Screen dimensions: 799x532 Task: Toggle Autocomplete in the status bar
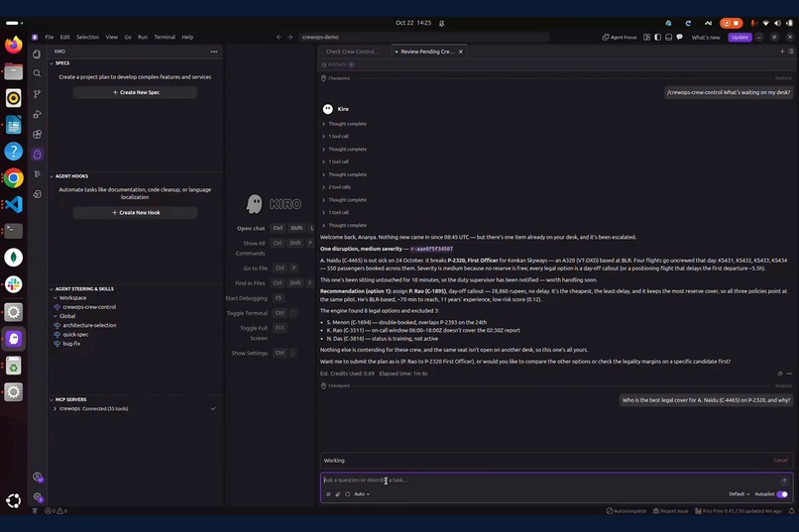pos(626,510)
